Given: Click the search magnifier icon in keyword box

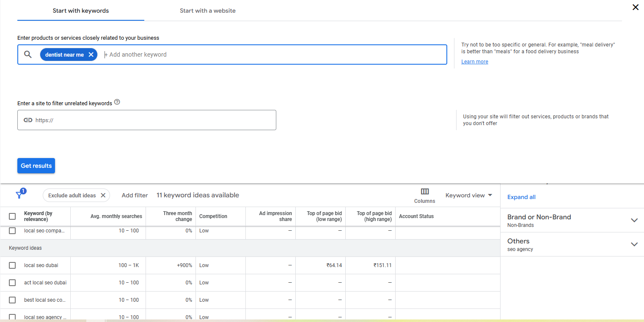Looking at the screenshot, I should (x=28, y=55).
